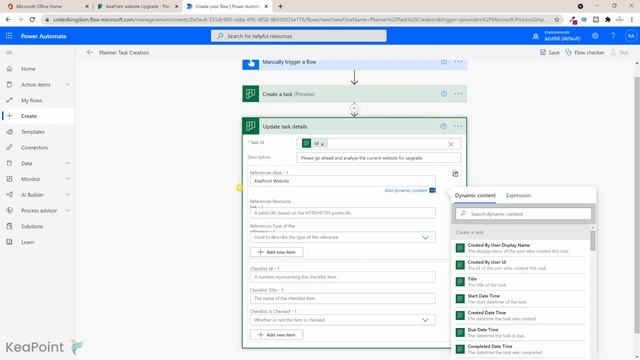The height and width of the screenshot is (360, 640).
Task: Select the Dynamic content tab
Action: (475, 196)
